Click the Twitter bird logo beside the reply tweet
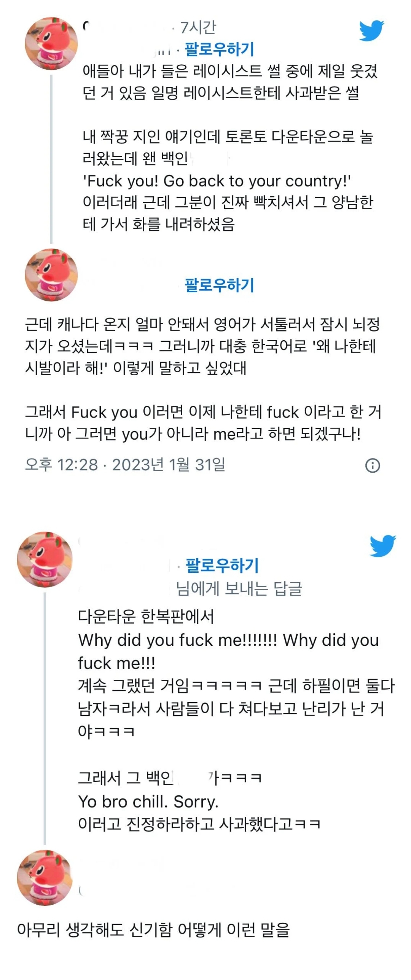 pyautogui.click(x=382, y=546)
